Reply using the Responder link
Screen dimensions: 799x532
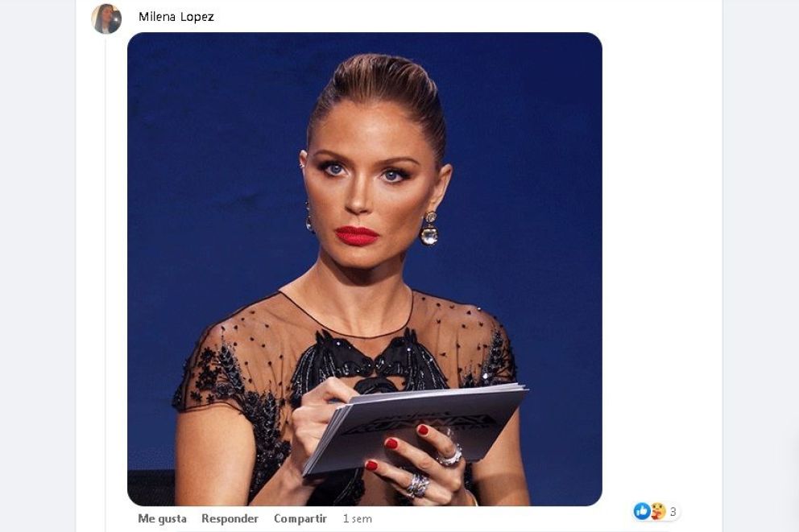tap(230, 519)
